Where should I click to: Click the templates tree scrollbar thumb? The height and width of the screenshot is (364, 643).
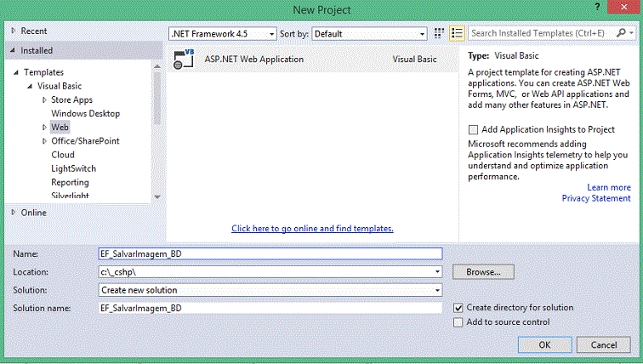(x=157, y=99)
